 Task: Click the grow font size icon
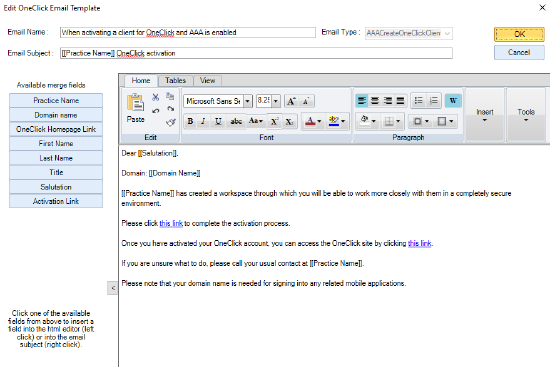291,101
